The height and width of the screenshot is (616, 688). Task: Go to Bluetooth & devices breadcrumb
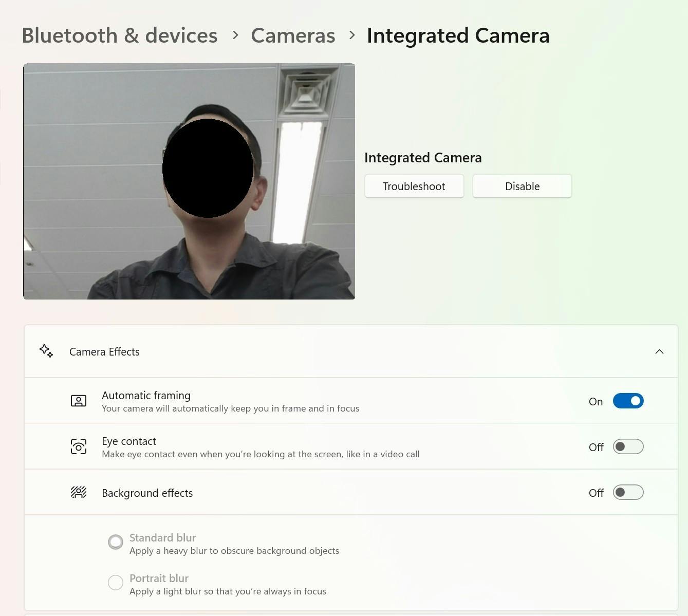(120, 35)
